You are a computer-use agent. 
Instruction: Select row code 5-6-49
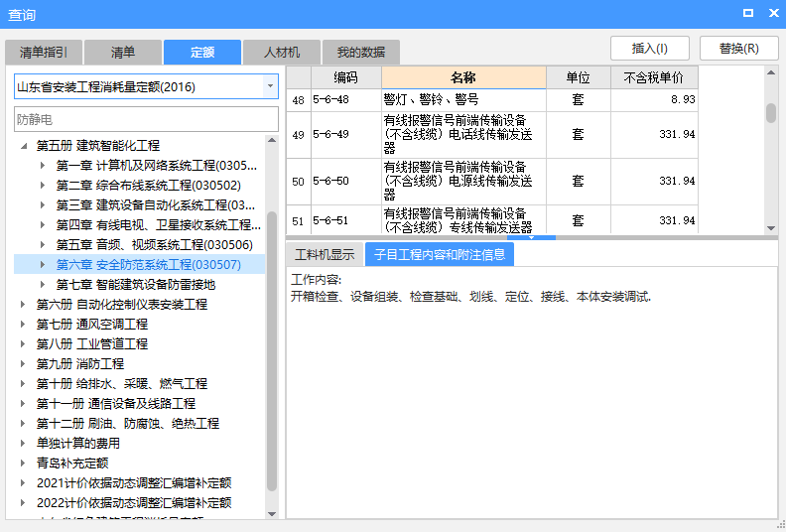(x=346, y=134)
